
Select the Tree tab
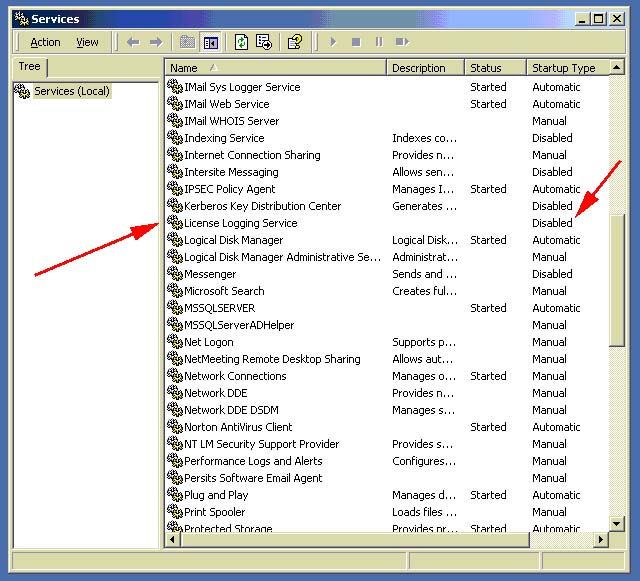[30, 67]
